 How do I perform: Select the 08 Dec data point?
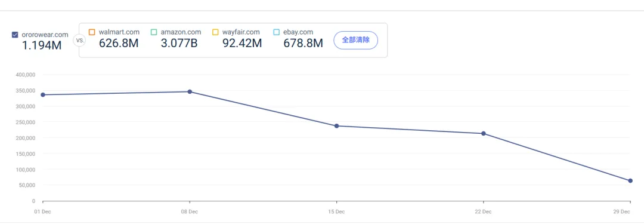coord(190,91)
